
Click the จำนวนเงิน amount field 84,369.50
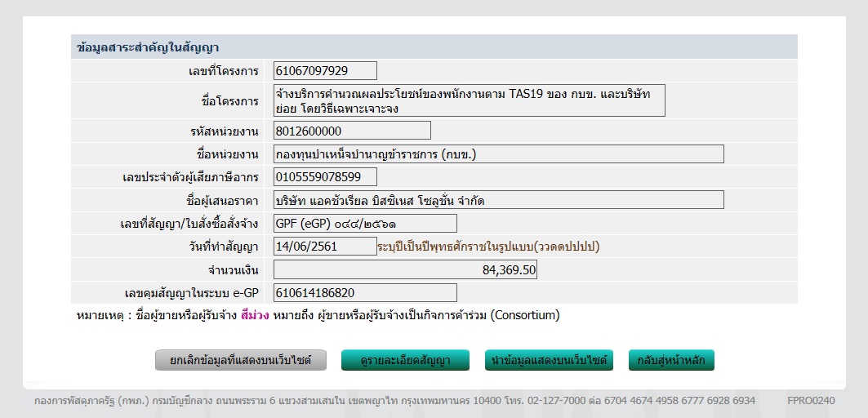[405, 269]
